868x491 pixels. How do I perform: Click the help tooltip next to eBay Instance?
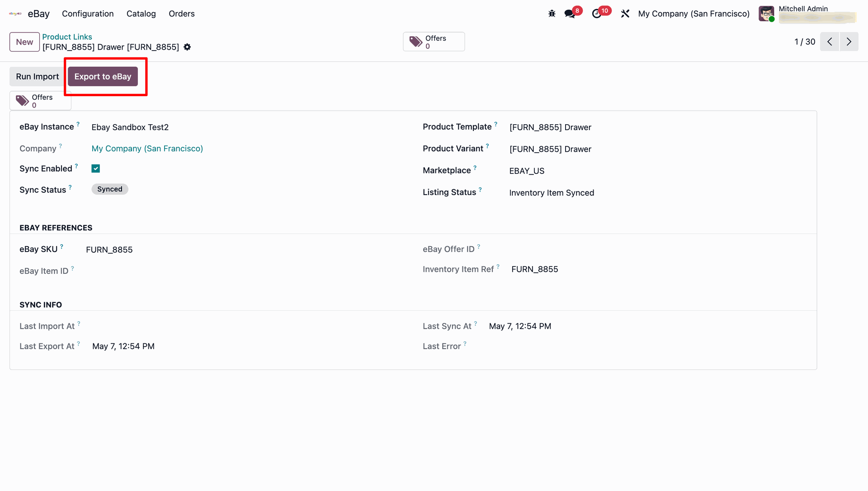tap(78, 124)
